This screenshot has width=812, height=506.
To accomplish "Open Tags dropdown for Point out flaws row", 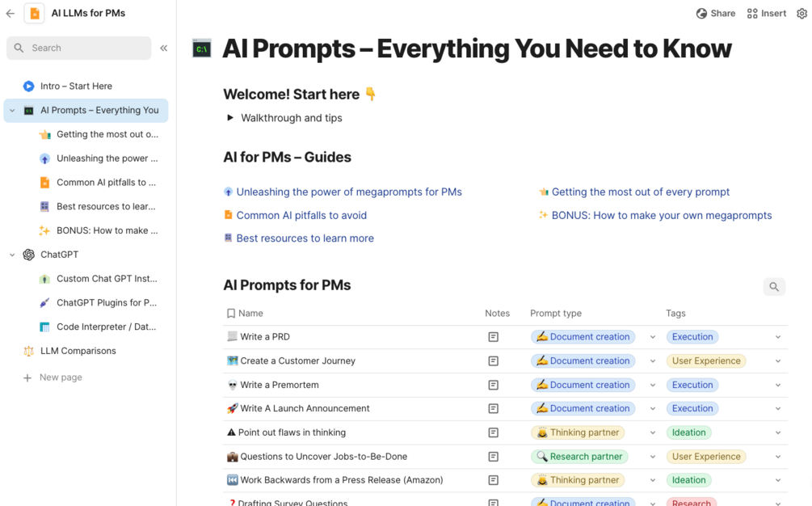I will pos(777,433).
